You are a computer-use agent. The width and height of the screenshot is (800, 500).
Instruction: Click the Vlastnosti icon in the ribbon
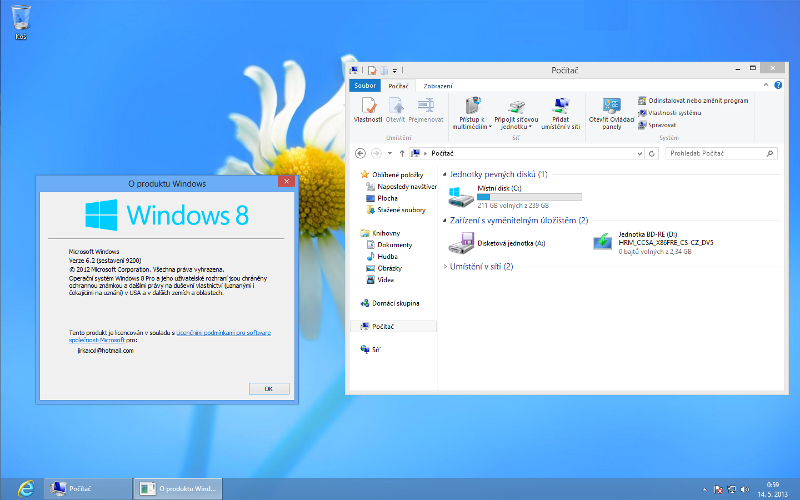pyautogui.click(x=368, y=109)
